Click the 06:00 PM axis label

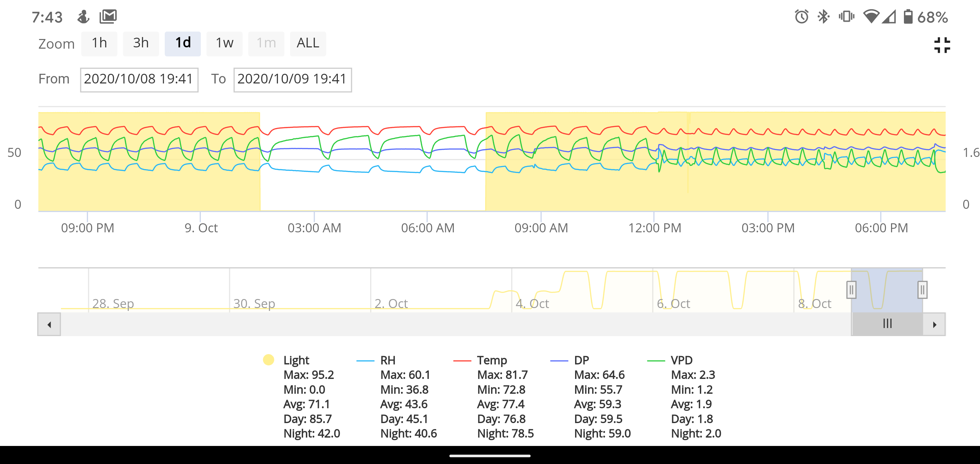[881, 228]
